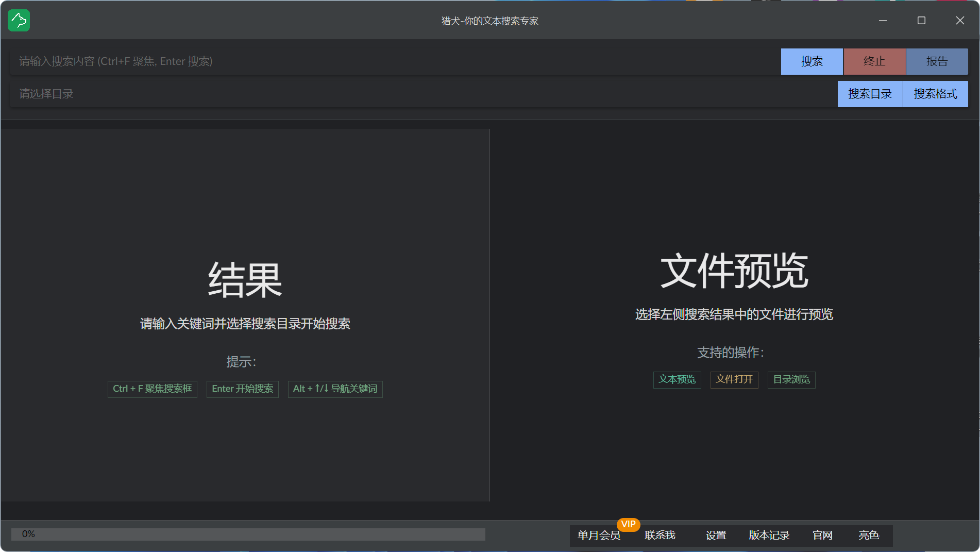
Task: Toggle 亮色 light theme
Action: (x=869, y=536)
